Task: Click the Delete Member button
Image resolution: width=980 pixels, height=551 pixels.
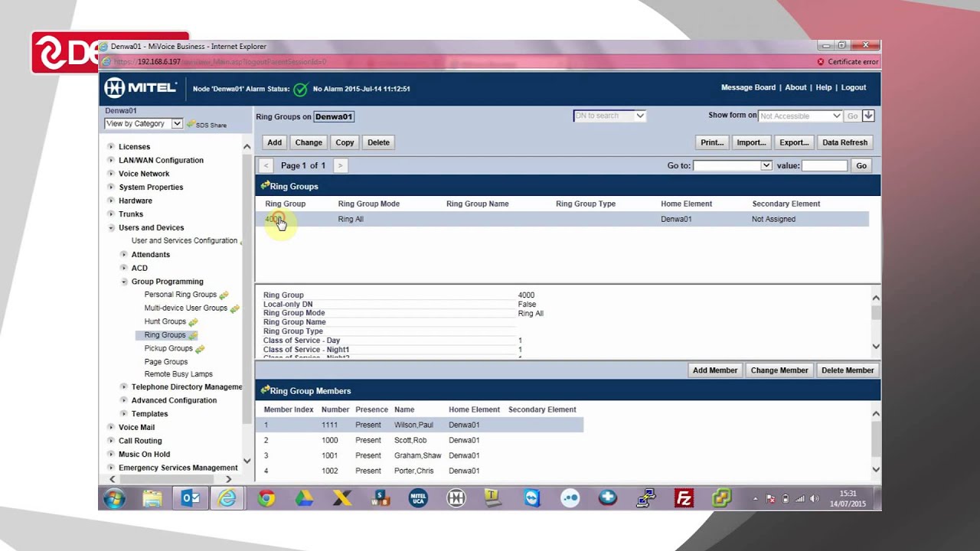Action: coord(848,370)
